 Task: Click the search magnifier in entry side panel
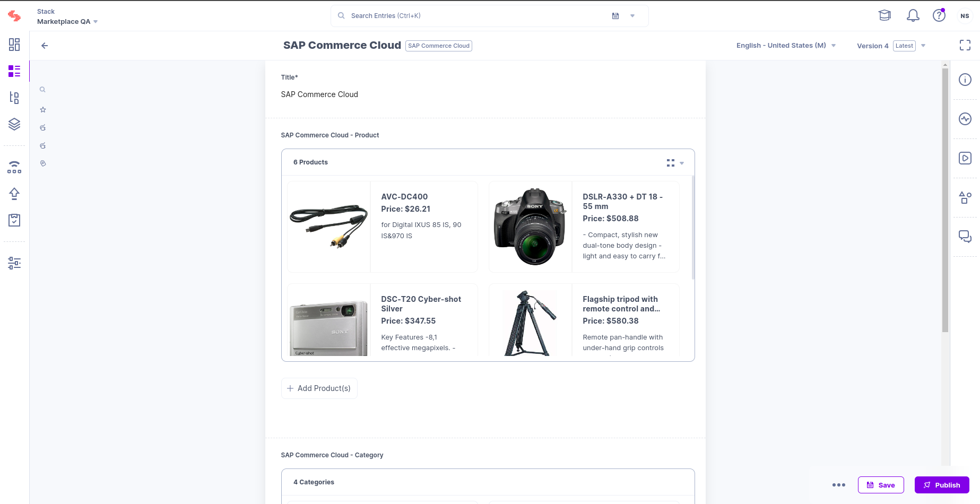click(x=42, y=90)
